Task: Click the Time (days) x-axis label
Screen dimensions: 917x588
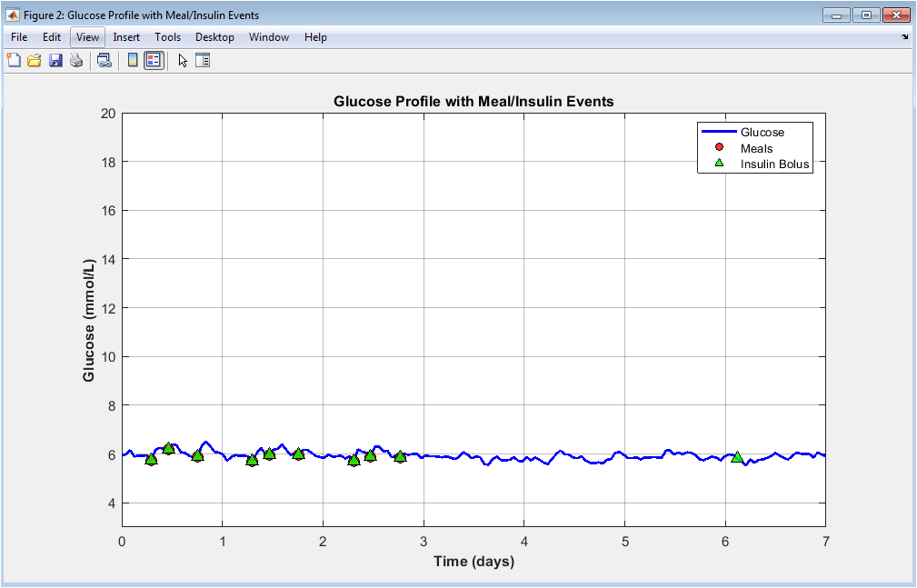Action: tap(473, 562)
